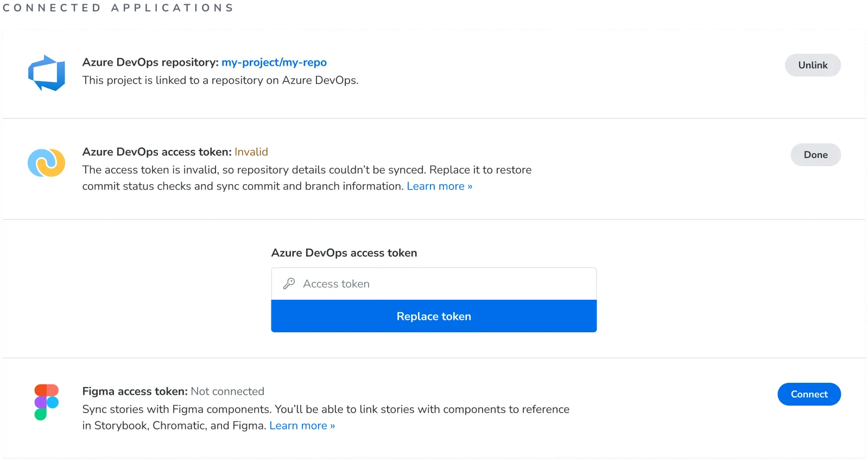Click the Not connected status text
This screenshot has height=461, width=868.
click(x=227, y=391)
